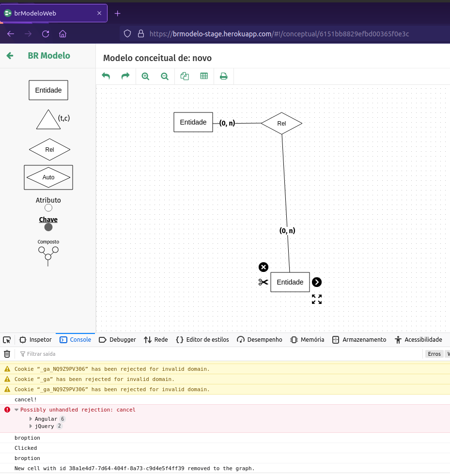Go back with the browser back arrow
The width and height of the screenshot is (450, 476).
tap(11, 34)
